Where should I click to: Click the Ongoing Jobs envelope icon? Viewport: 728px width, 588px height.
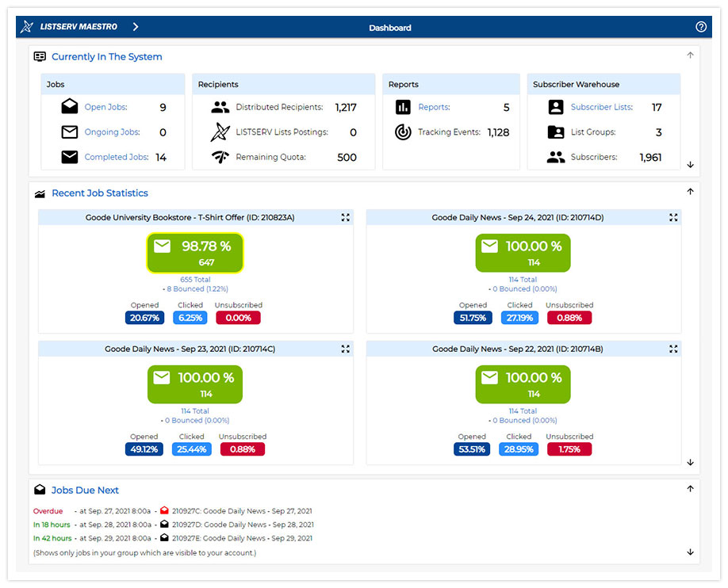(x=70, y=132)
